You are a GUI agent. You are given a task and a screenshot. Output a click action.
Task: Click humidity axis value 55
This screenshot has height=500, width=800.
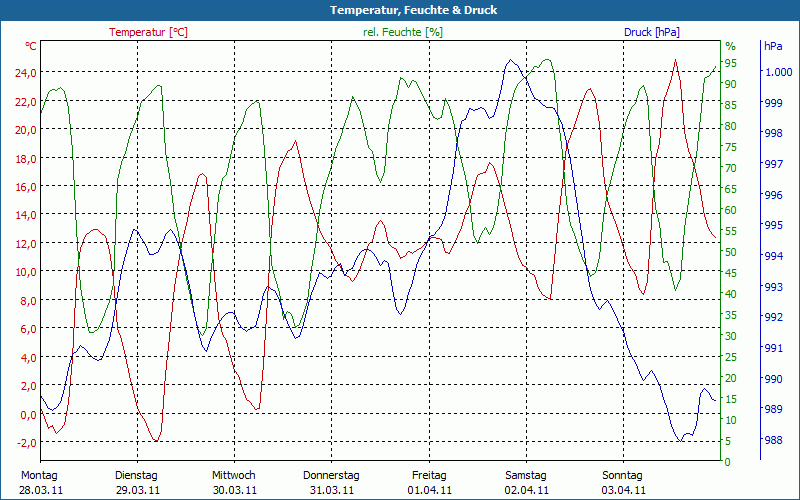(731, 231)
